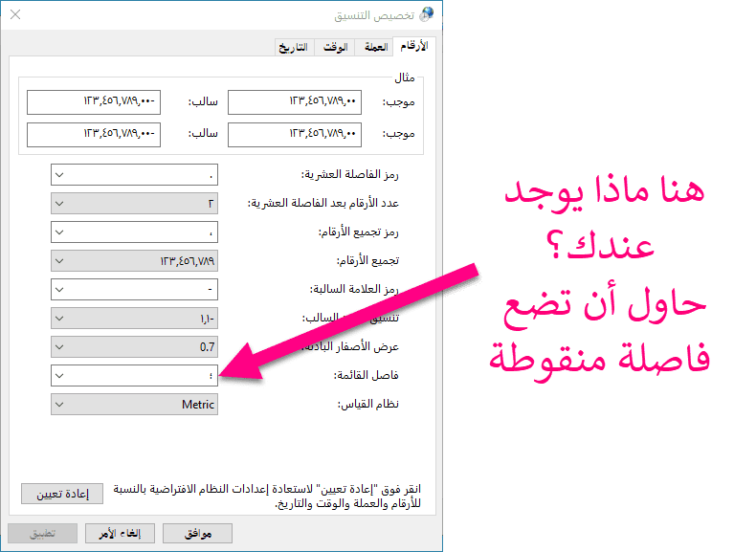
Task: Open the العملة tab
Action: click(x=375, y=47)
